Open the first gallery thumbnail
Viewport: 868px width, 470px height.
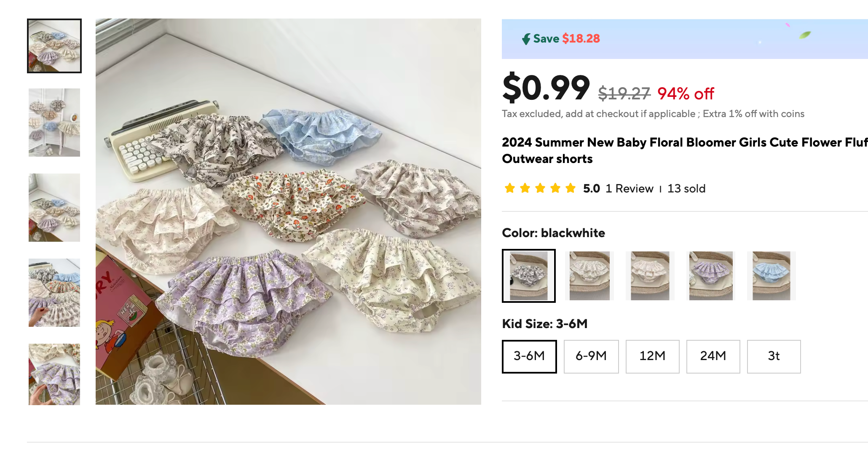(x=54, y=46)
